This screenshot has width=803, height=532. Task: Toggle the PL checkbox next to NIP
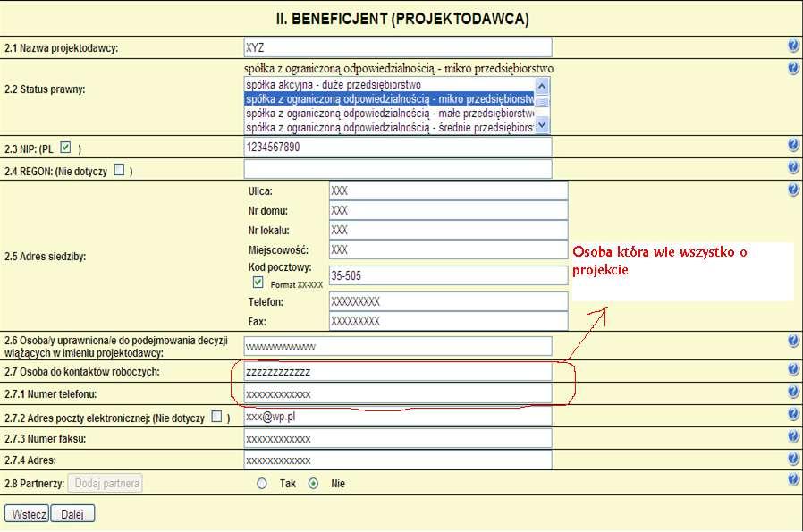click(x=65, y=148)
